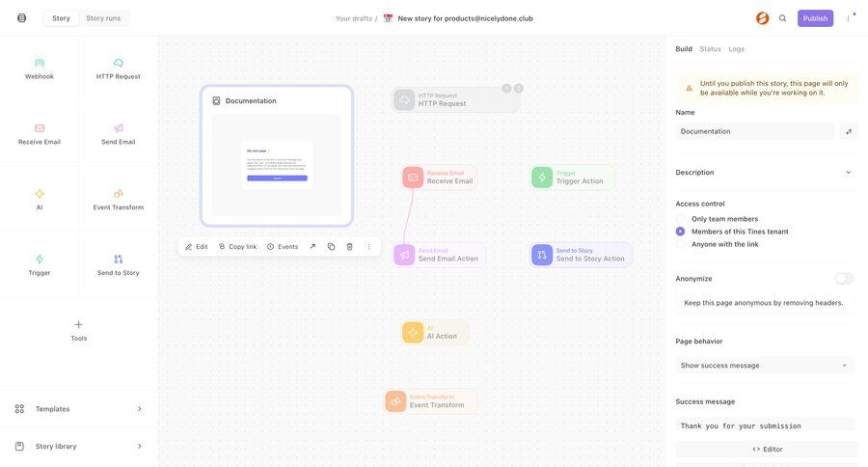Open more options in page toolbar
868x467 pixels.
(368, 246)
